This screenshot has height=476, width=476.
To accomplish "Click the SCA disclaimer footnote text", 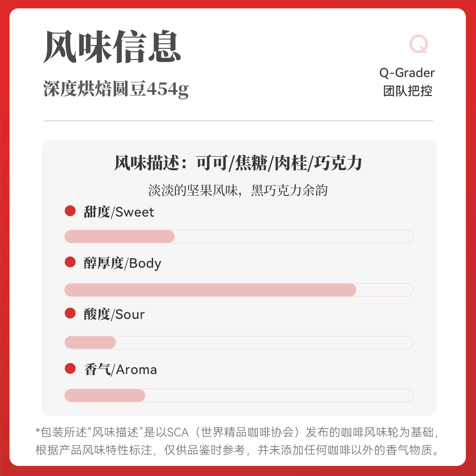I will pyautogui.click(x=238, y=441).
